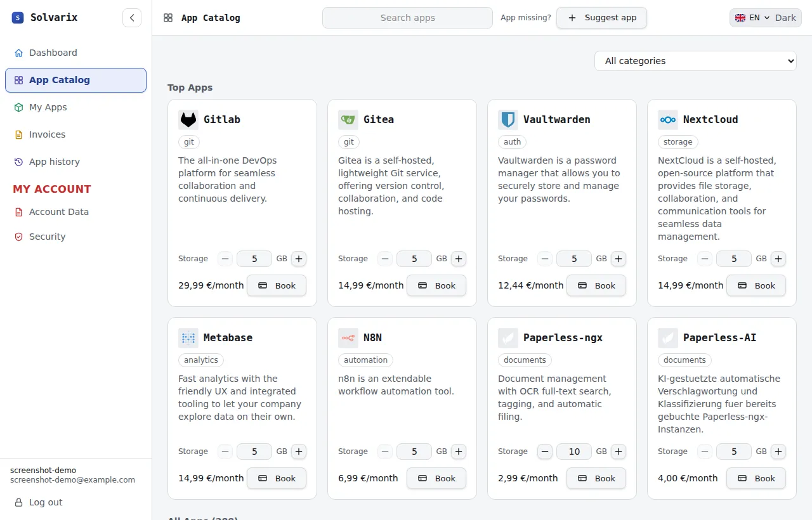
Task: Book the Gitlab app
Action: (277, 285)
